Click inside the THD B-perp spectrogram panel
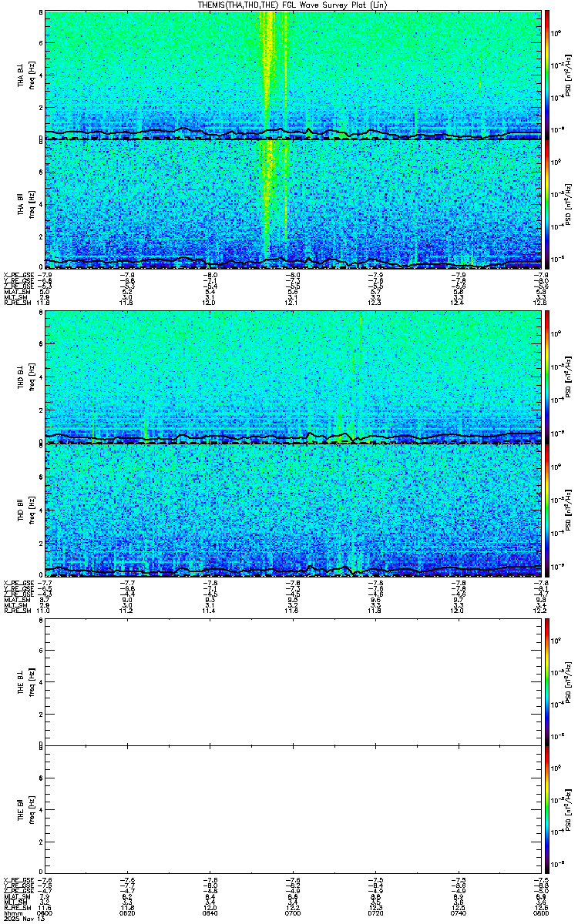The width and height of the screenshot is (578, 924). click(293, 377)
